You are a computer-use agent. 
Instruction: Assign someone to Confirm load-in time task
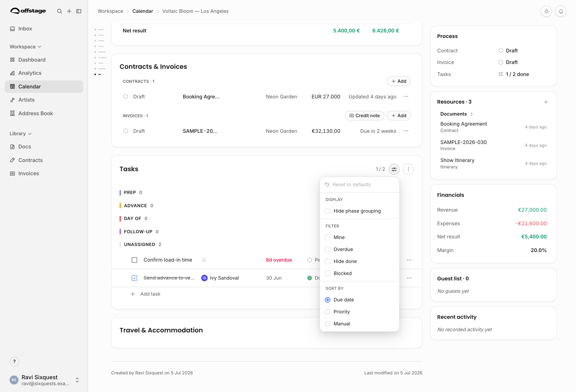pyautogui.click(x=204, y=260)
